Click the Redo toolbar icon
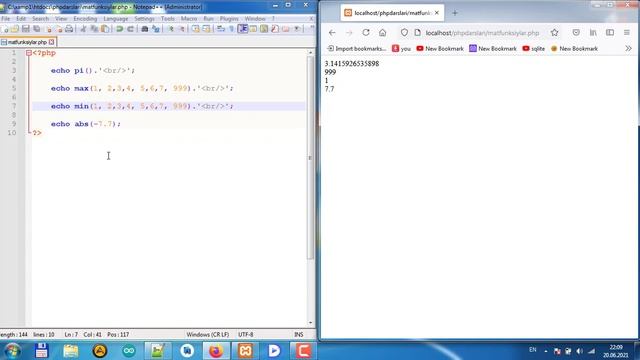Viewport: 640px width, 360px height. click(x=131, y=29)
